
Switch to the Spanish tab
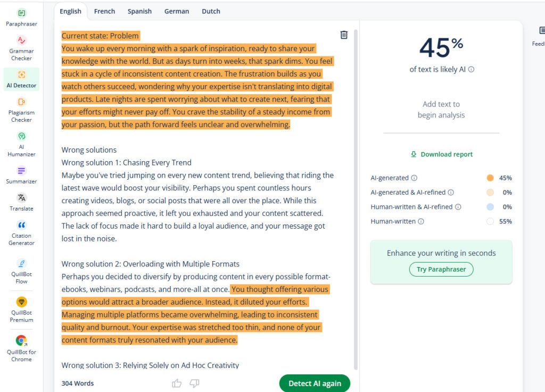[140, 11]
